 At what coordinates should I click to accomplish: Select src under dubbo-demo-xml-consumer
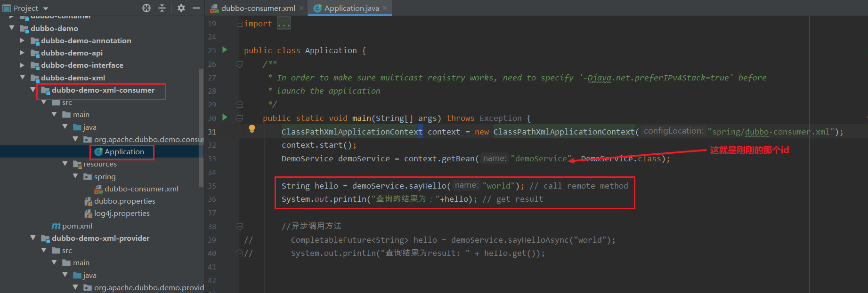(67, 103)
